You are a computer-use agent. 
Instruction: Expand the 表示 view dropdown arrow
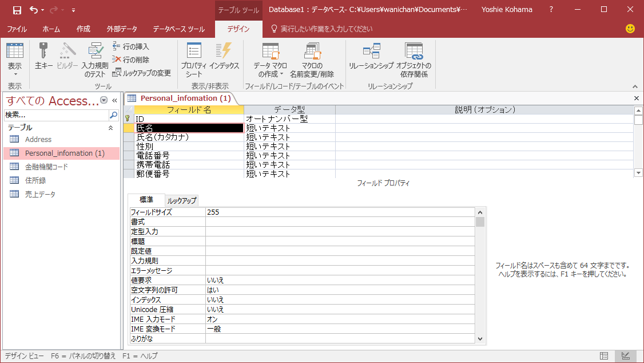pos(15,74)
